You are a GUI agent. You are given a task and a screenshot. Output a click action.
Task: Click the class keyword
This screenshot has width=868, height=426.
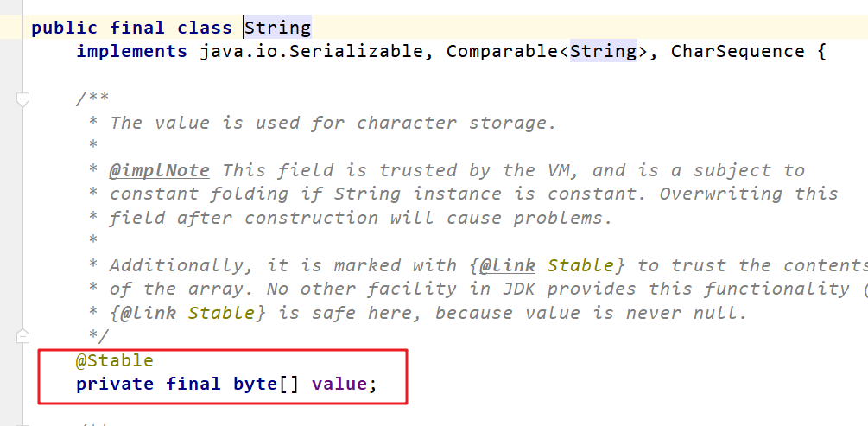tap(205, 28)
